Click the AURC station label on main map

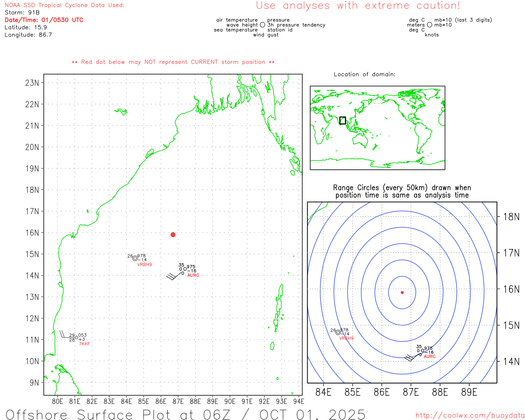tap(193, 275)
